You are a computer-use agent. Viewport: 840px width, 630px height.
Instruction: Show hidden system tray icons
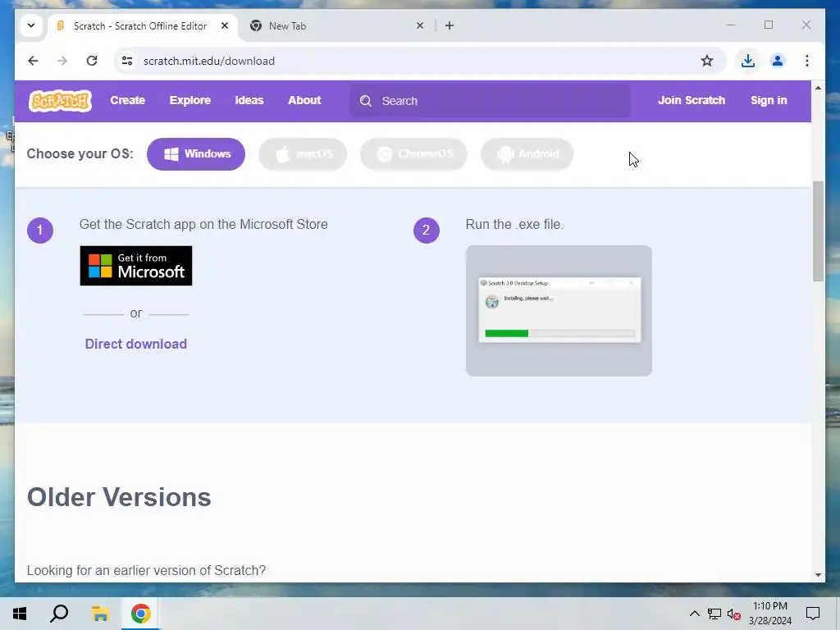[694, 614]
